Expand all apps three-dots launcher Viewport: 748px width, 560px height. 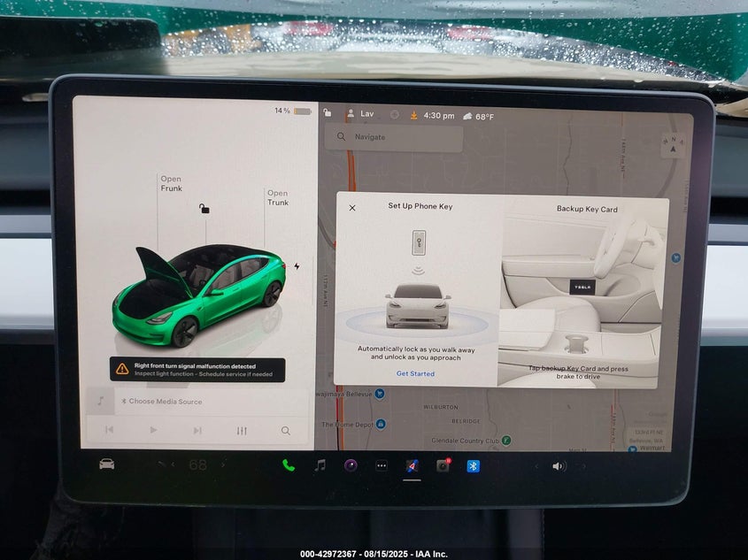[x=382, y=465]
